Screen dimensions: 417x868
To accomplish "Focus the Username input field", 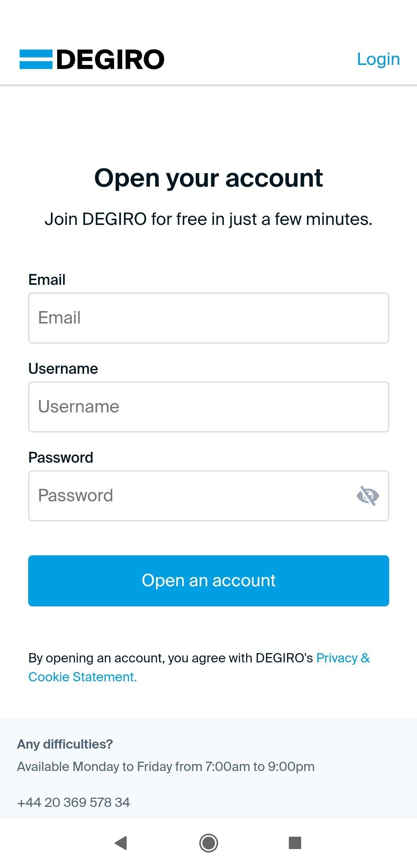I will pyautogui.click(x=208, y=407).
